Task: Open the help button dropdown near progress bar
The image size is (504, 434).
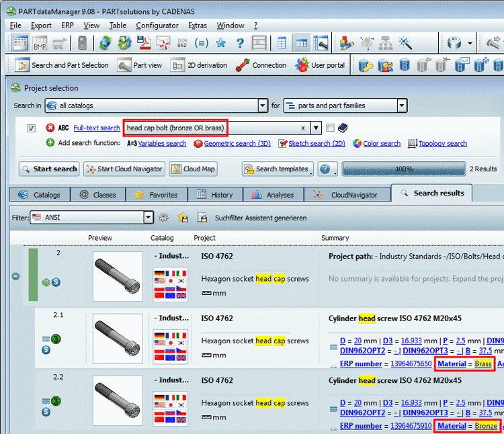Action: (327, 169)
